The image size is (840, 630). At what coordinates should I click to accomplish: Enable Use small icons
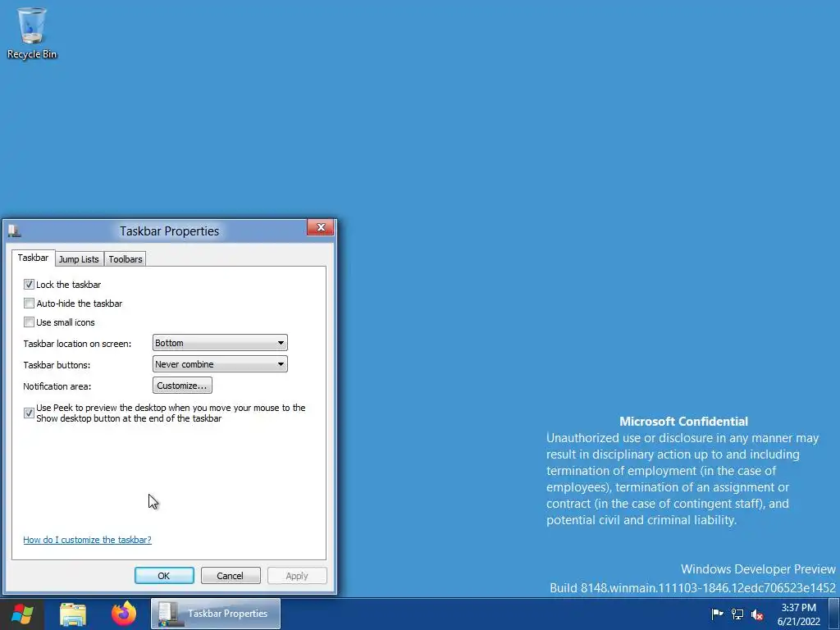(x=29, y=322)
